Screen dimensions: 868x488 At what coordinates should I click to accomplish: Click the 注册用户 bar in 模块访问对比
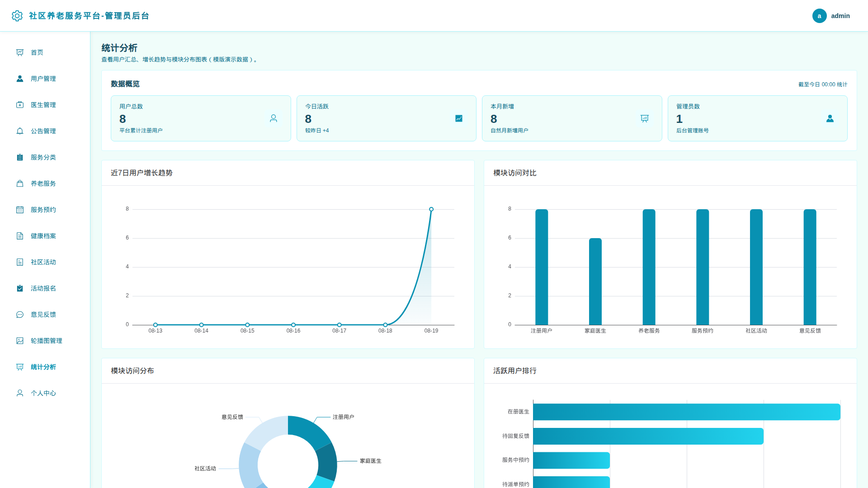coord(542,267)
